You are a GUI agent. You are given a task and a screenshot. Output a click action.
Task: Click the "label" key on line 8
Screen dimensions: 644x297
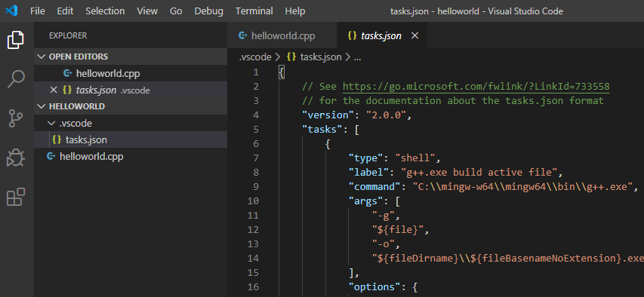368,173
